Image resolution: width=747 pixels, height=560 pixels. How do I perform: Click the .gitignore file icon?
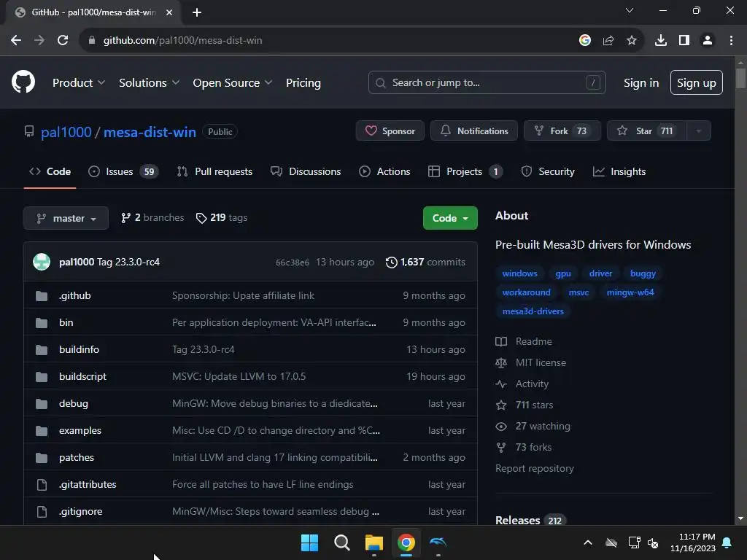[42, 511]
